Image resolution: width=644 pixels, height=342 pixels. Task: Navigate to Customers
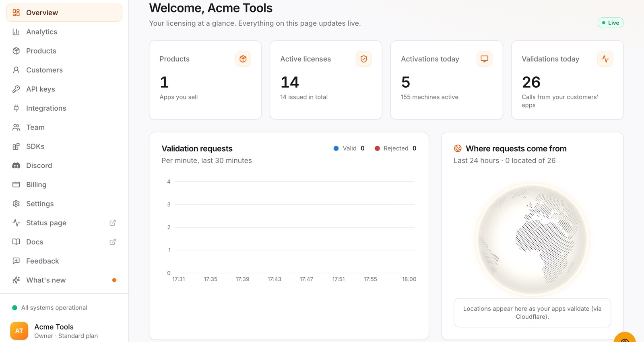click(x=64, y=70)
